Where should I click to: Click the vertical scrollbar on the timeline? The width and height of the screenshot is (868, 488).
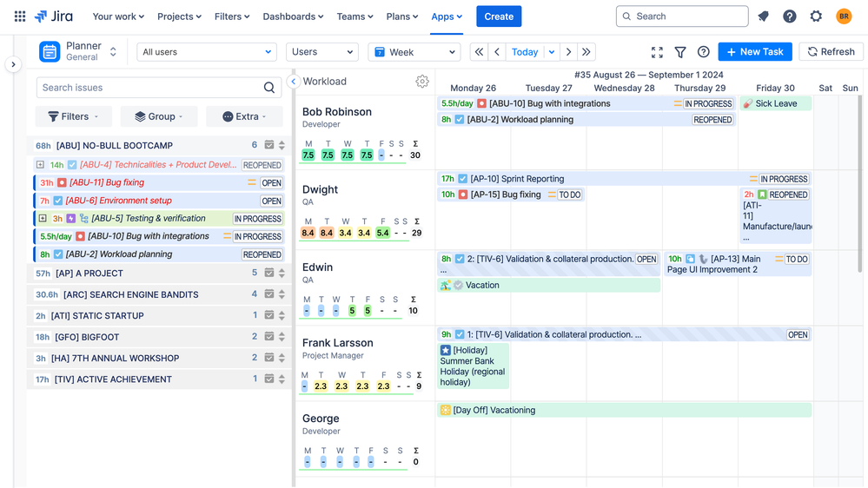859,182
